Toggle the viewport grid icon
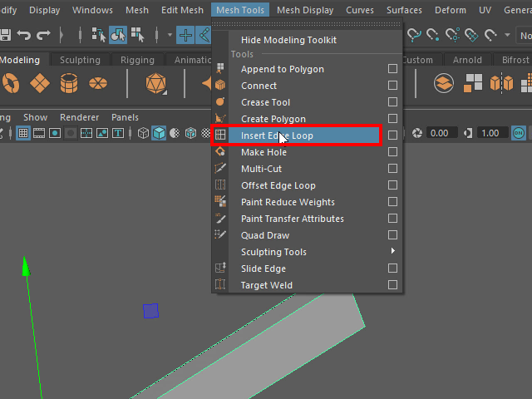This screenshot has width=532, height=399. [23, 133]
